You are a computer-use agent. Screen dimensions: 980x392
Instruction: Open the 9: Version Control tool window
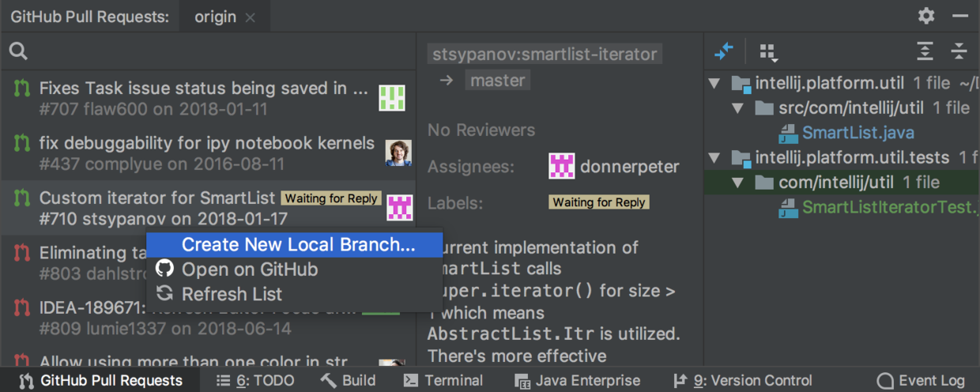[x=742, y=380]
